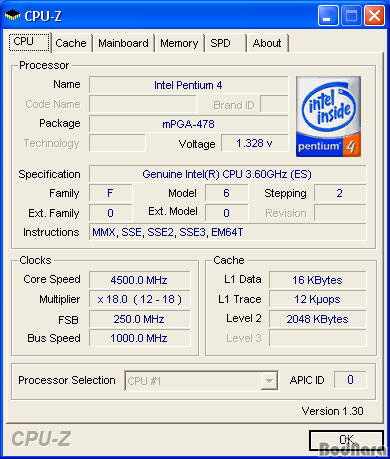Click the disabled maximize button

351,15
